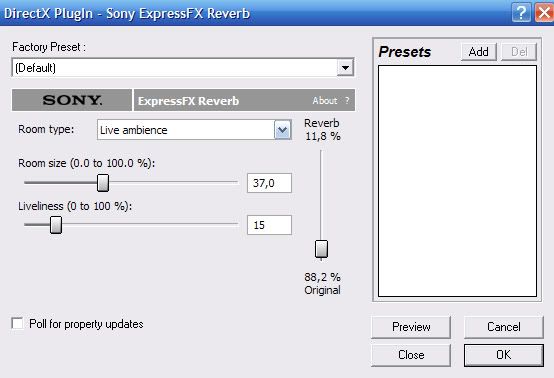Click the Reverb/Original vertical slider knob
The height and width of the screenshot is (378, 554).
point(321,249)
